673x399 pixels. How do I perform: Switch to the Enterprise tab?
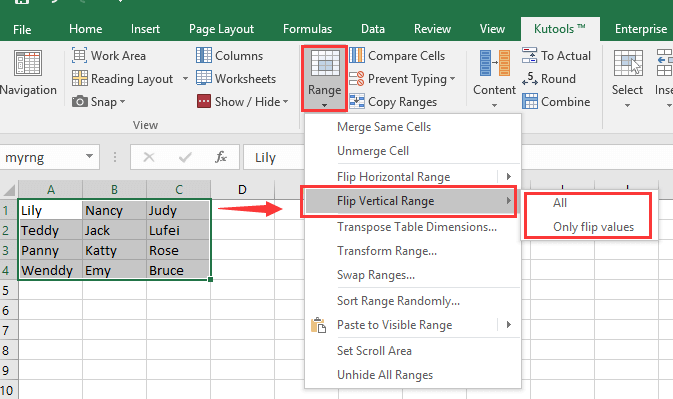point(641,29)
